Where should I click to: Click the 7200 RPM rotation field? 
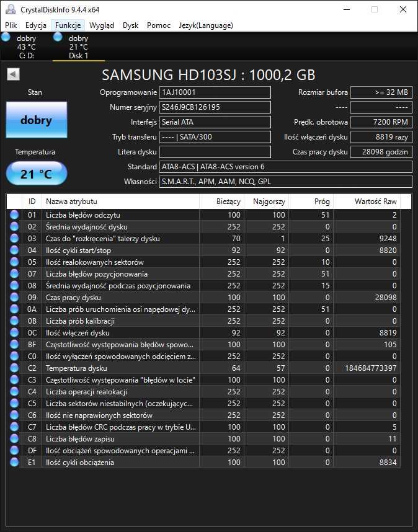point(381,122)
